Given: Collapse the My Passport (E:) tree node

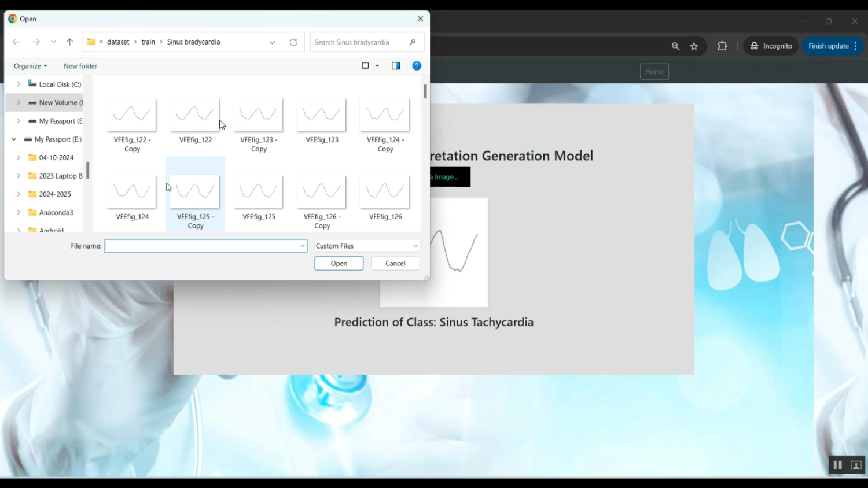Looking at the screenshot, I should 14,139.
